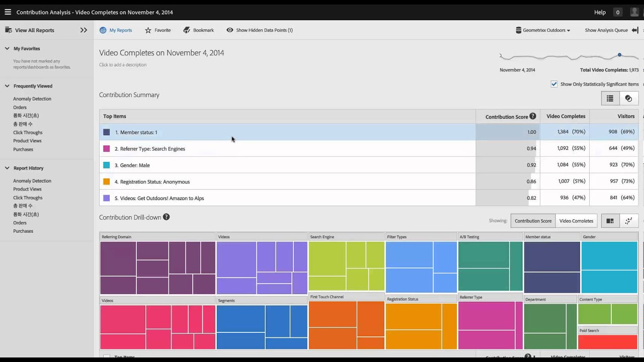Click the Contribution Drill-down help icon
Image resolution: width=644 pixels, height=362 pixels.
pos(166,217)
